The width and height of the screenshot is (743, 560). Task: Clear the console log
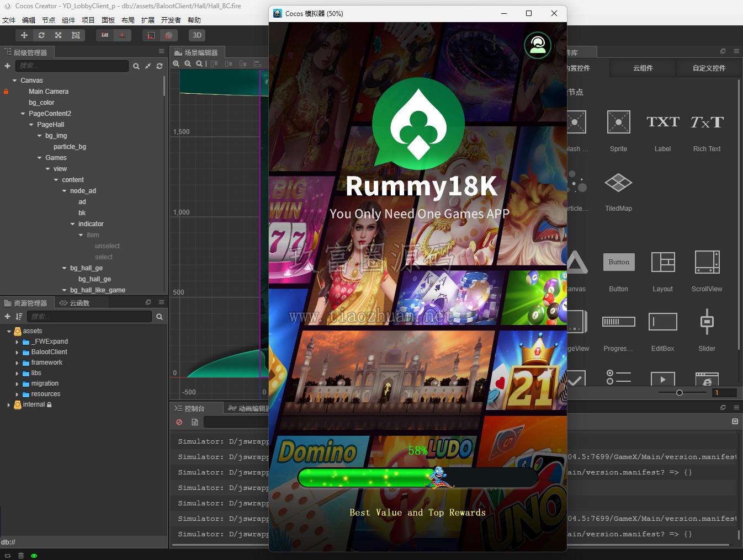tap(179, 422)
